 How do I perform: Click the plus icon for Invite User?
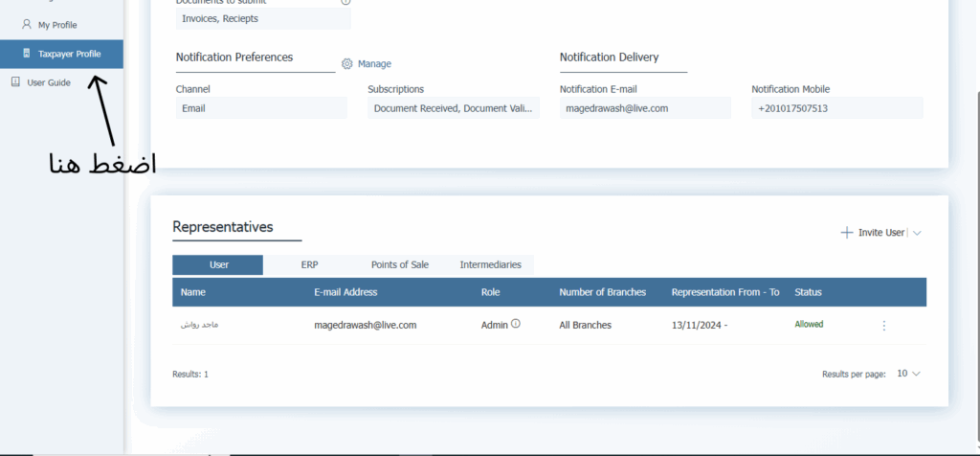point(846,233)
